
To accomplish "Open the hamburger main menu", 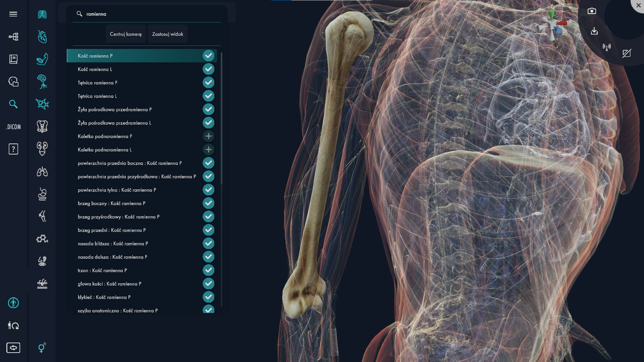I will click(x=13, y=14).
